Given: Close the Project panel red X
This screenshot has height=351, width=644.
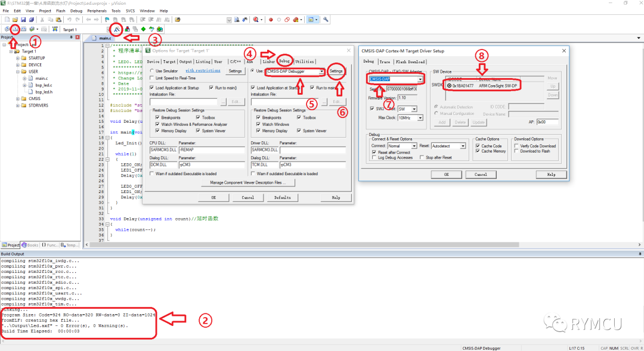Looking at the screenshot, I should [x=77, y=38].
